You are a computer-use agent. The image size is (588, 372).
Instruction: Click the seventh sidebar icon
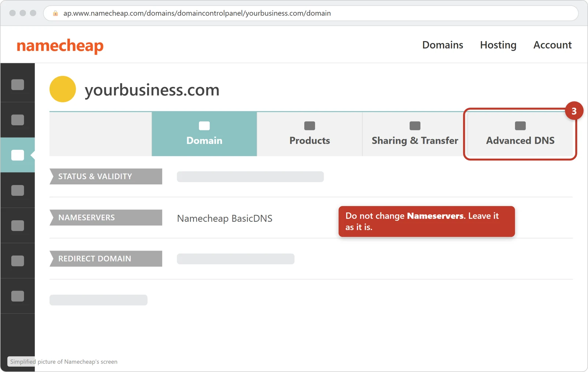pyautogui.click(x=18, y=296)
